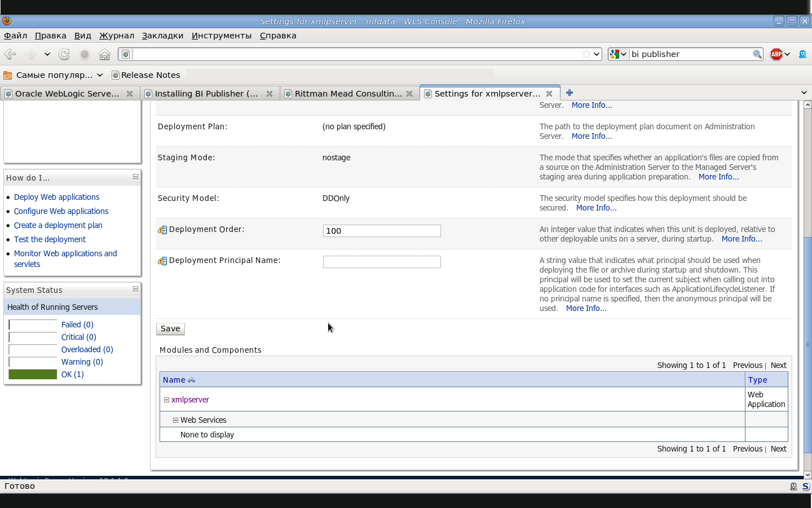Close the Rittman Mead Consulting tab
The image size is (812, 508).
(x=409, y=94)
